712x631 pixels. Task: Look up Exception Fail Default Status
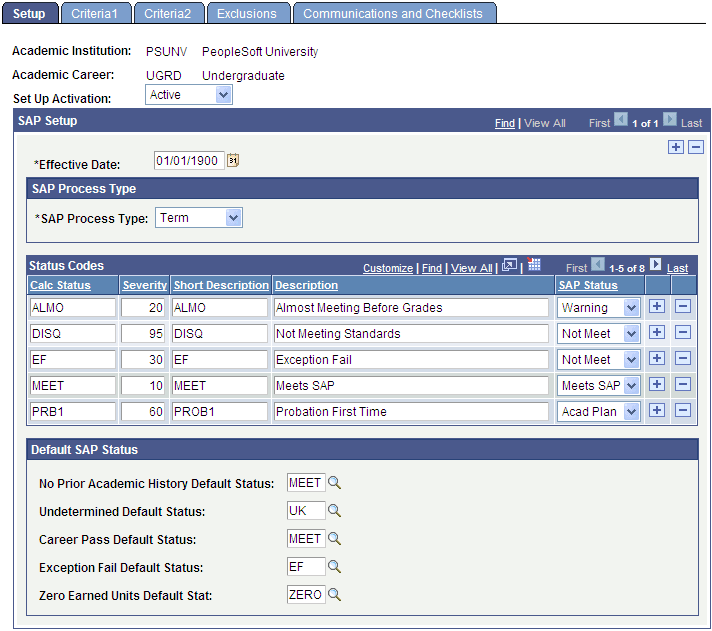click(x=334, y=567)
